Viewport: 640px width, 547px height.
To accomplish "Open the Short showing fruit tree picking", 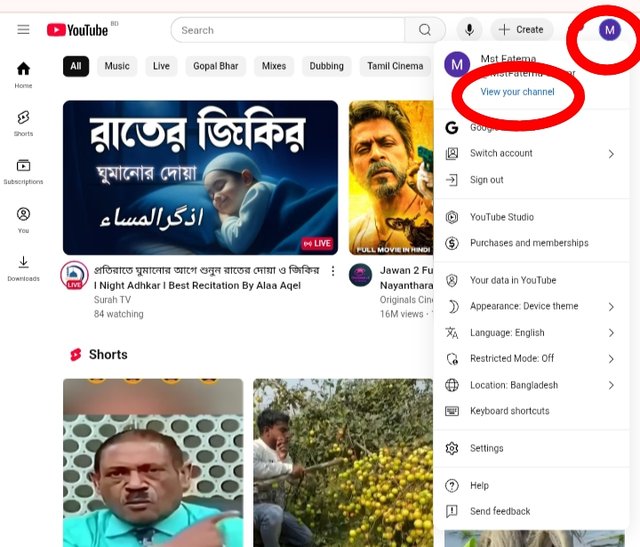I will pyautogui.click(x=343, y=463).
